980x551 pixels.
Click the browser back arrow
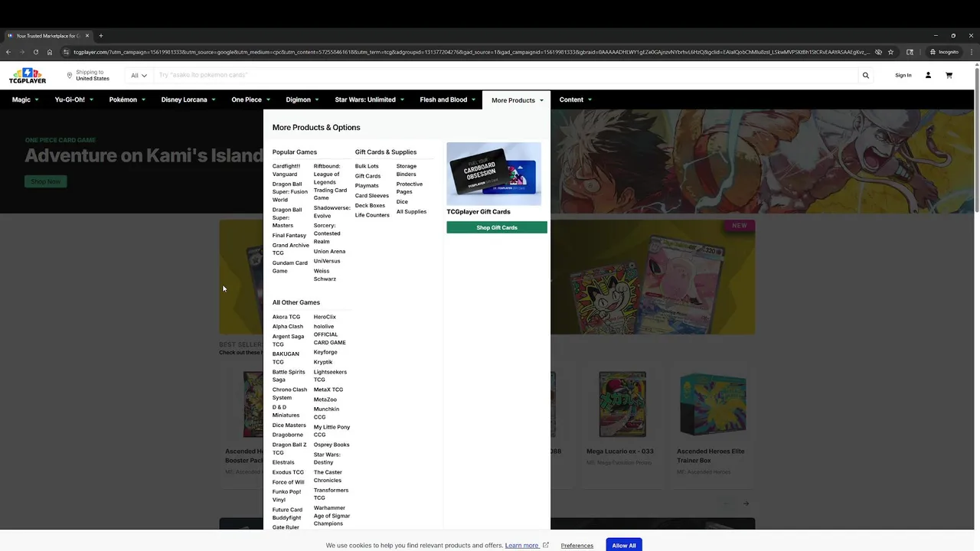[x=8, y=52]
